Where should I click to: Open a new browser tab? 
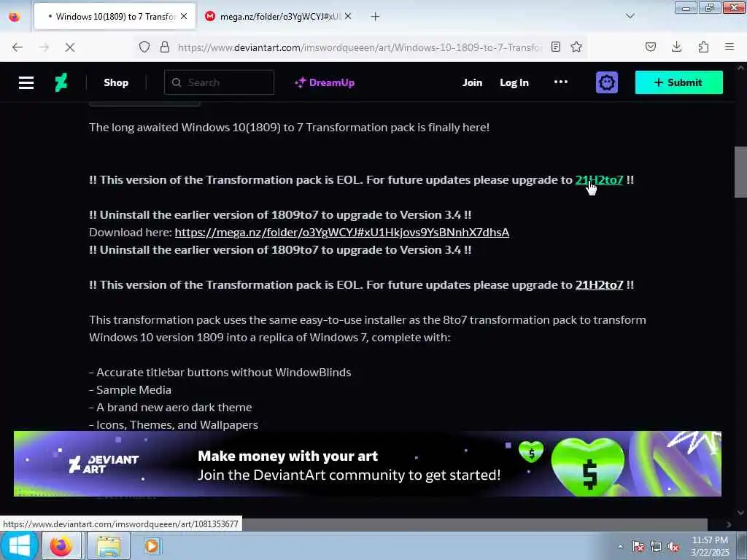[375, 17]
